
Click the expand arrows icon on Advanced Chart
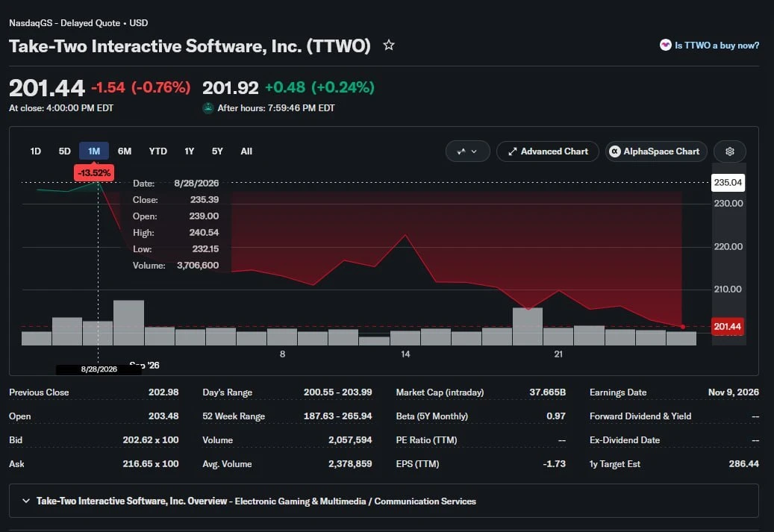tap(512, 151)
